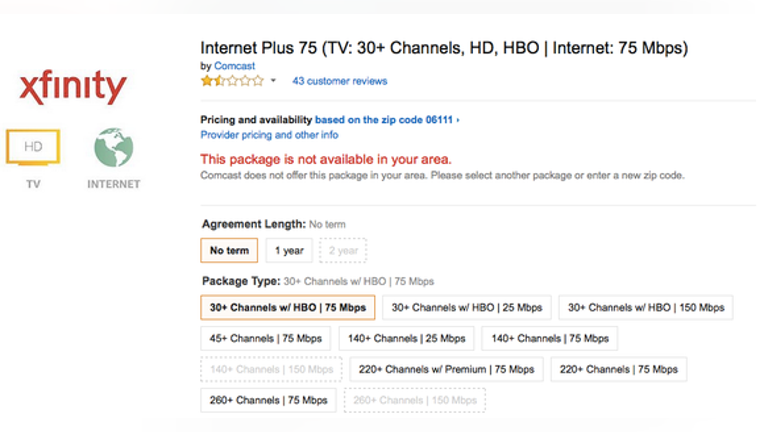Choose the 45+ Channels 75 Mbps package
Screen dimensions: 764x432
(x=266, y=338)
